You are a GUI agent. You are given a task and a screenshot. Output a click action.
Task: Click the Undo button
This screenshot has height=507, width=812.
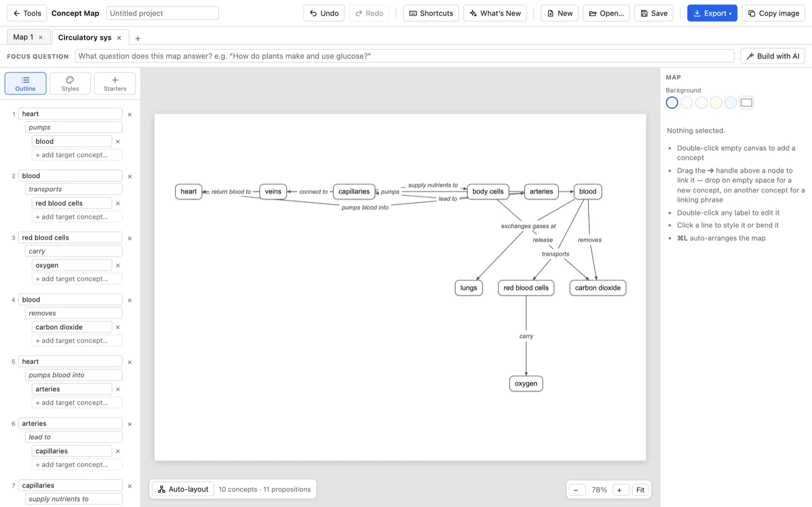click(x=324, y=13)
